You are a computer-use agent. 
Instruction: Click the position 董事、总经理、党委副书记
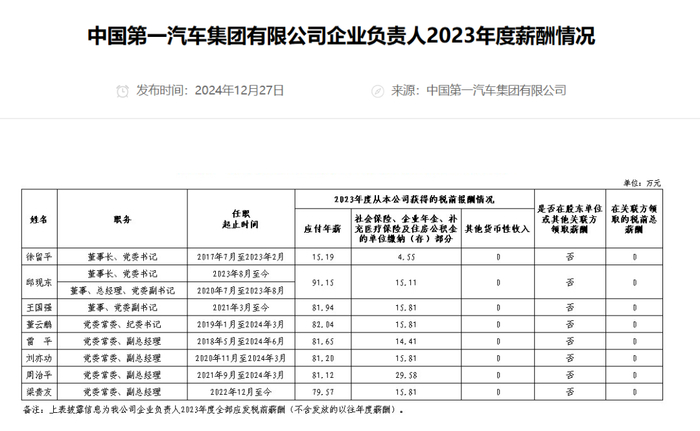[122, 291]
